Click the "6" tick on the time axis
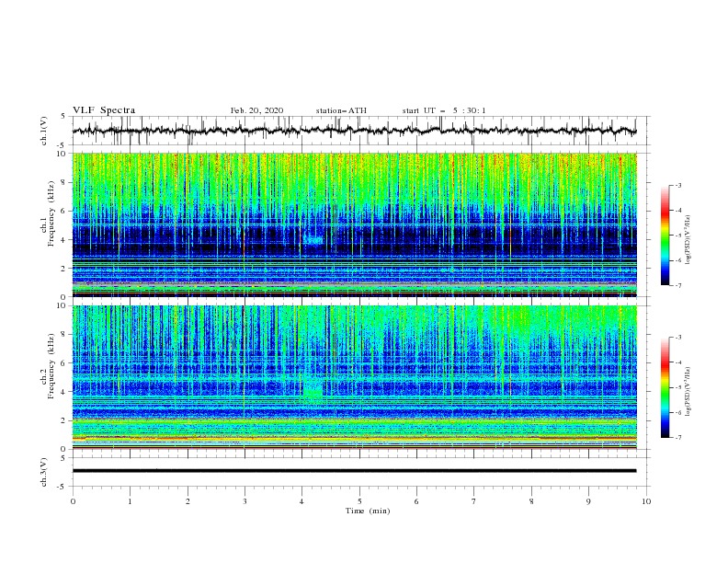Viewport: 728px width, 563px height. (x=417, y=501)
